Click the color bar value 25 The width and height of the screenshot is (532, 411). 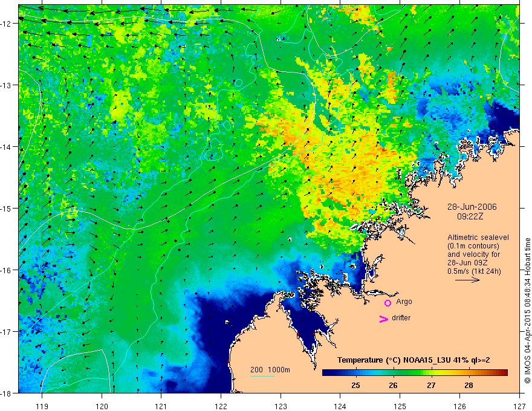tap(355, 385)
